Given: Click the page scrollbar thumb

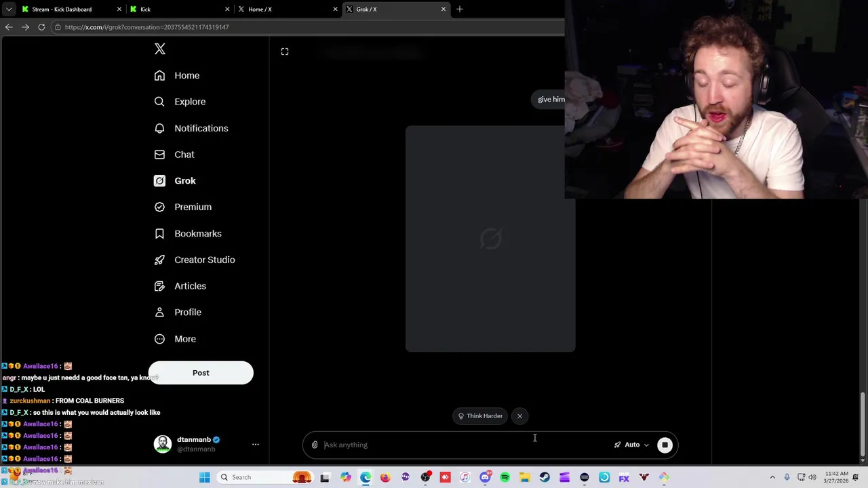Looking at the screenshot, I should point(863,424).
